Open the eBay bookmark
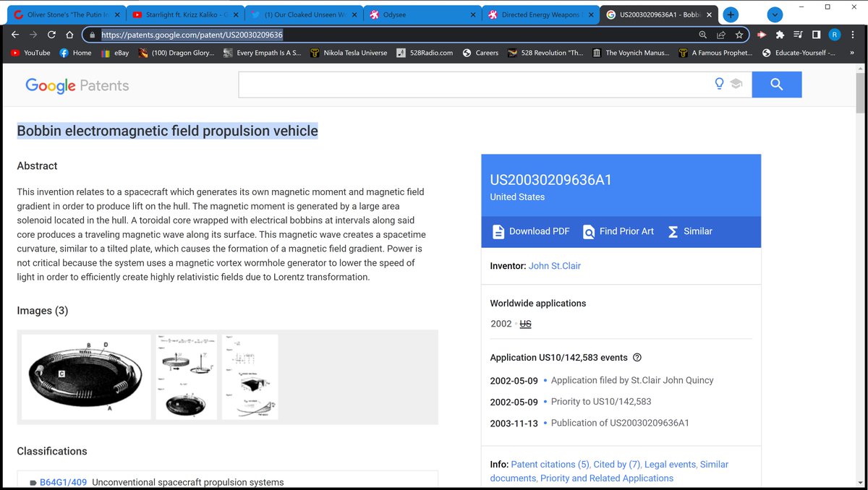The height and width of the screenshot is (490, 868). 114,53
